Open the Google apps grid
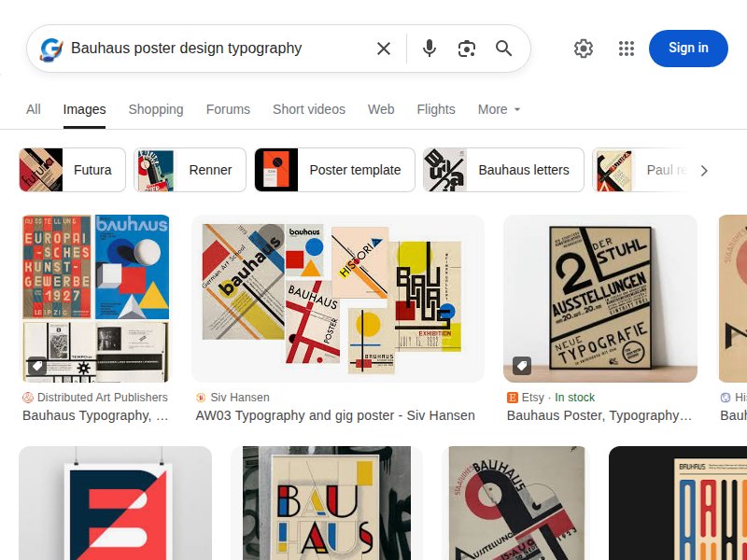This screenshot has width=747, height=560. tap(627, 49)
